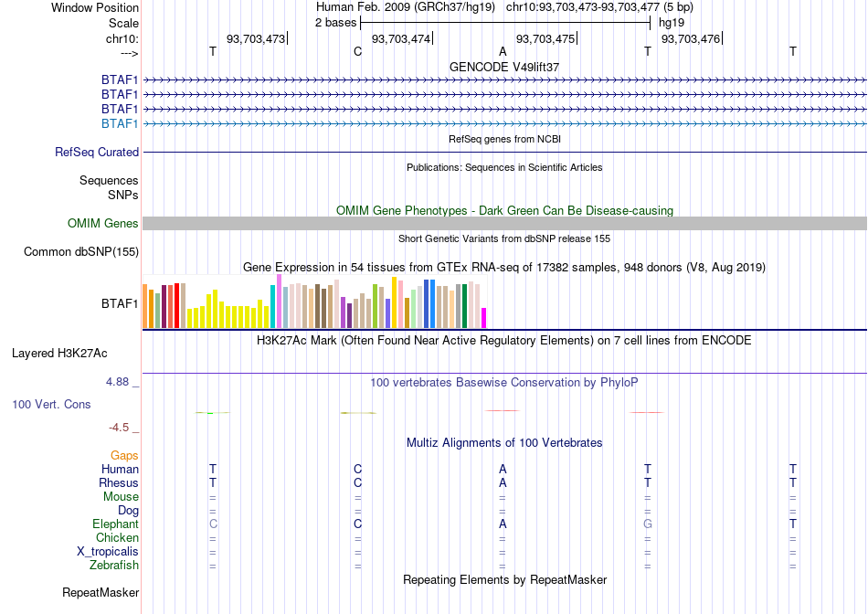Click the first dark BTAF1 transcript arrows line
868x614 pixels.
click(x=504, y=80)
